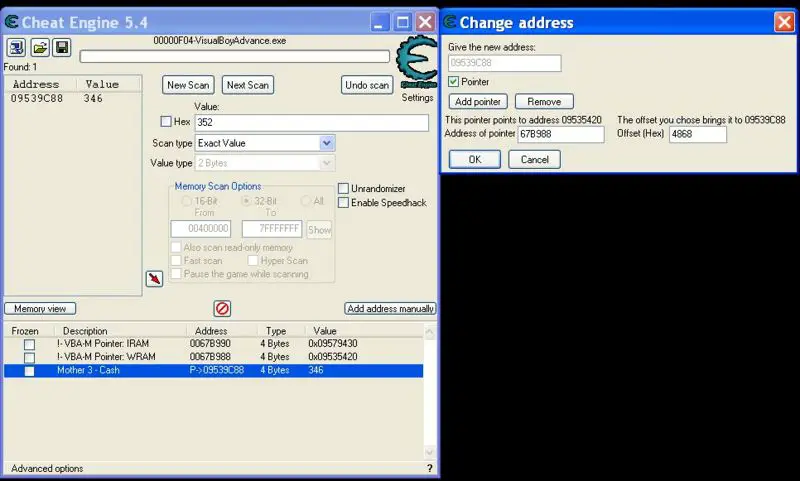This screenshot has width=800, height=481.
Task: Click the Cheat Engine title bar logo
Action: click(x=11, y=22)
